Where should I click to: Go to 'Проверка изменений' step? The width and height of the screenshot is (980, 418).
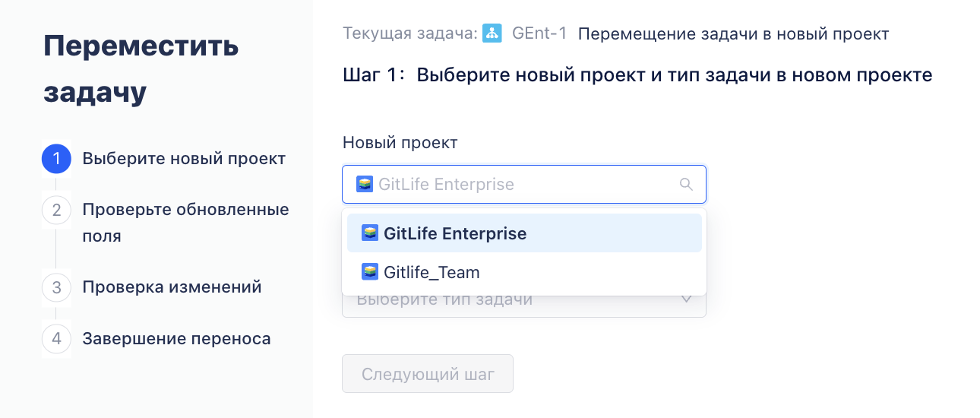coord(172,287)
